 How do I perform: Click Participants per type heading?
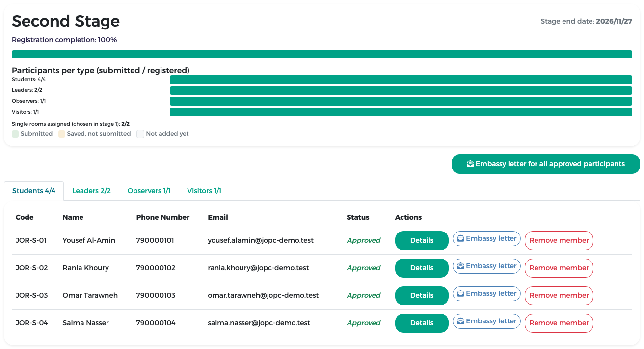[101, 70]
